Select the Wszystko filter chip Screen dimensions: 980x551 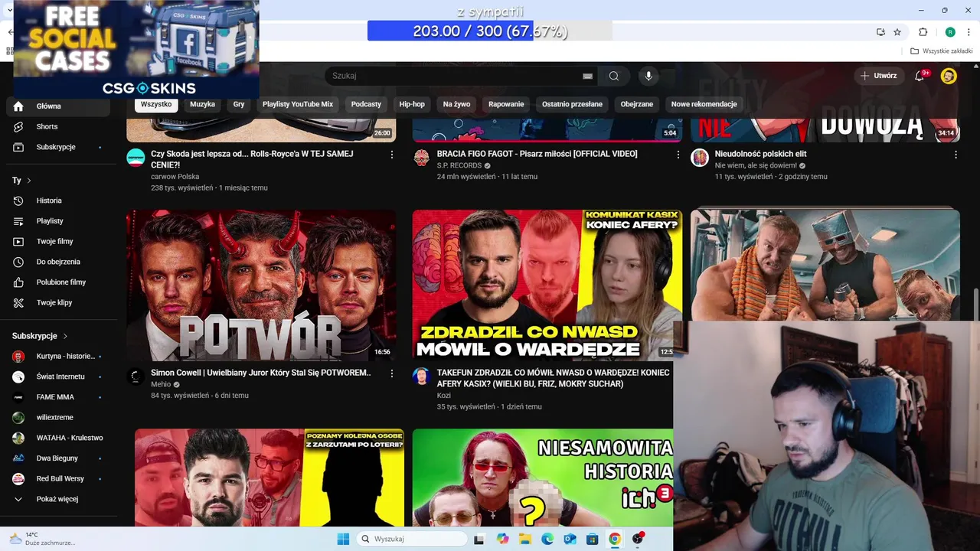(x=156, y=104)
